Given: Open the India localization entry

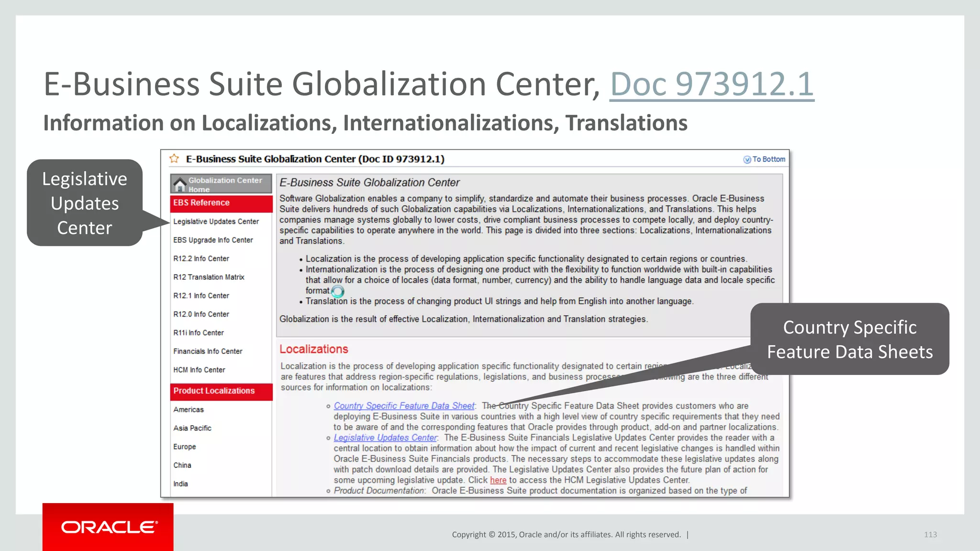Looking at the screenshot, I should pyautogui.click(x=181, y=484).
